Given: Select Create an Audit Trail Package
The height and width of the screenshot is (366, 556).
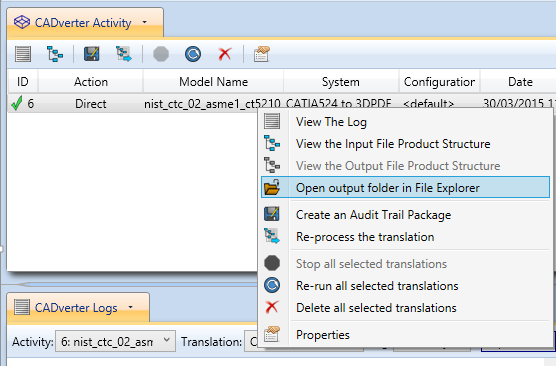Looking at the screenshot, I should tap(405, 215).
